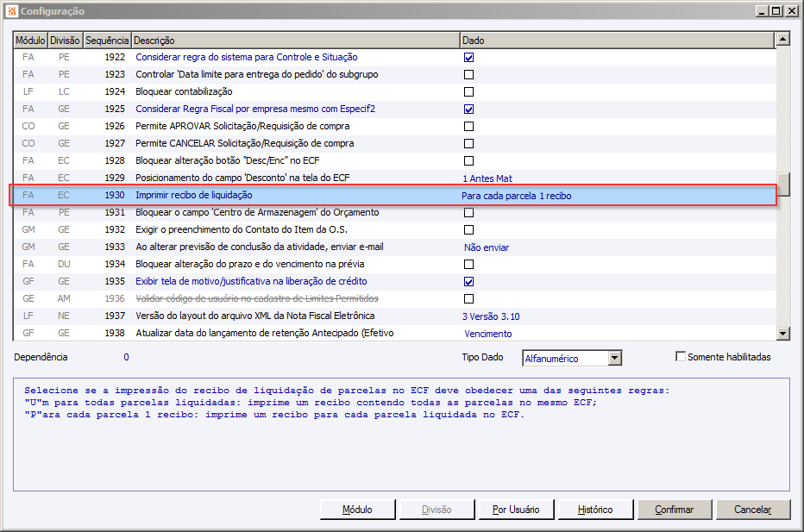
Task: Check the 'Data limite para entrega' row checkbox
Action: pos(468,74)
